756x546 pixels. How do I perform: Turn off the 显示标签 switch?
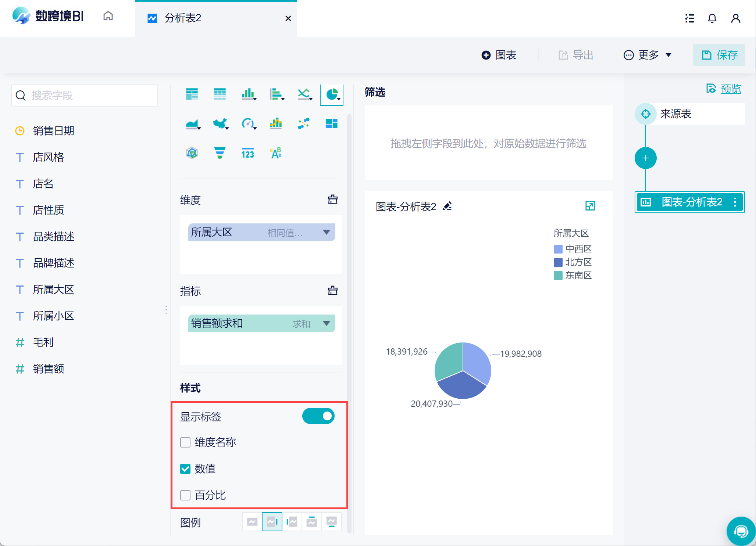click(x=318, y=416)
